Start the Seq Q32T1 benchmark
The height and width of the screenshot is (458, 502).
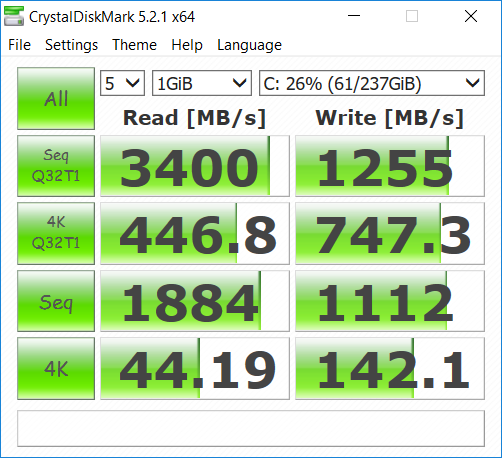56,166
